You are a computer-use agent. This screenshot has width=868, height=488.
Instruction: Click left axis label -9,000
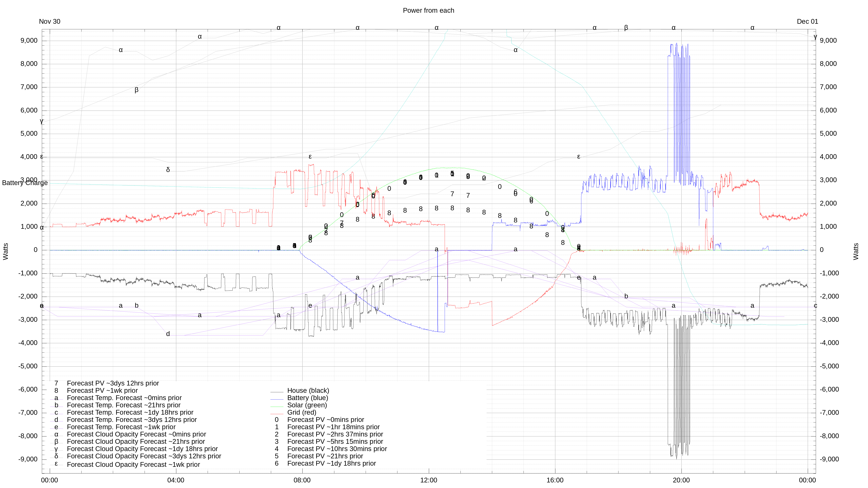pyautogui.click(x=28, y=459)
